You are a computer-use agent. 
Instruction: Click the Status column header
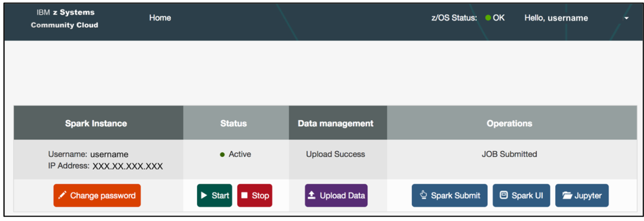pyautogui.click(x=236, y=123)
